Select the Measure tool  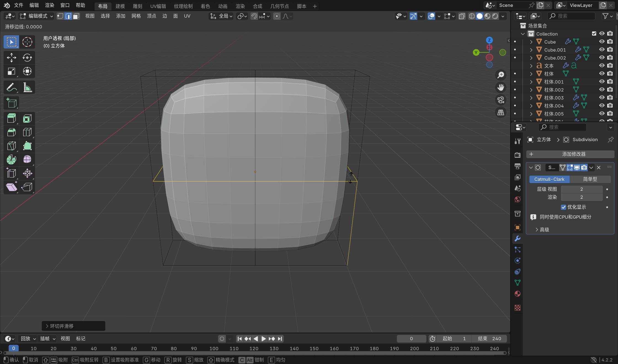pos(27,88)
